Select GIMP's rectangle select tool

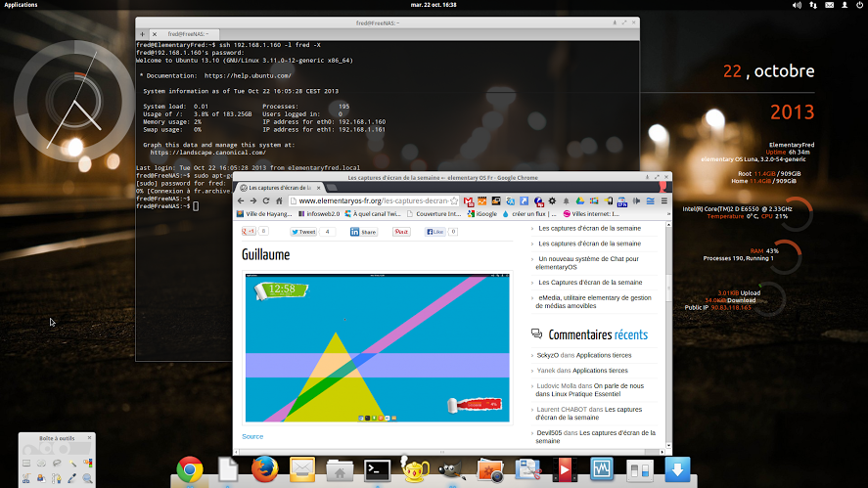(26, 464)
